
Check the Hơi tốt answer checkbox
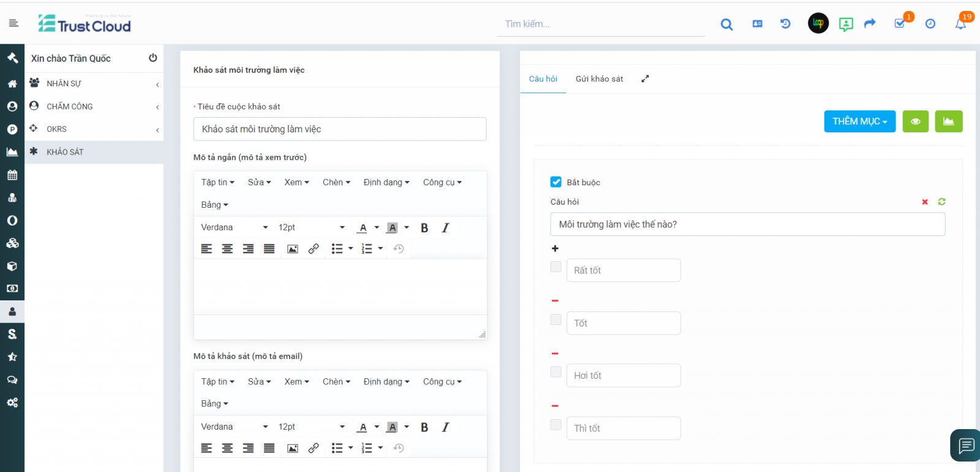pos(556,372)
